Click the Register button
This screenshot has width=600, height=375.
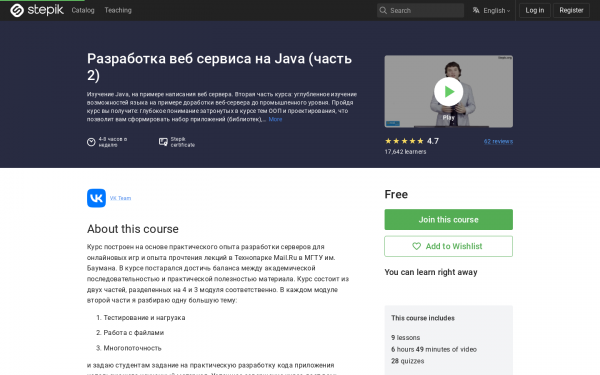(571, 10)
